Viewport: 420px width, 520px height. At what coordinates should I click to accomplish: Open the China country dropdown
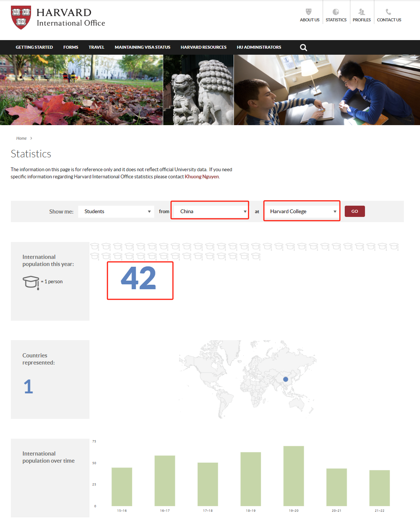point(211,212)
